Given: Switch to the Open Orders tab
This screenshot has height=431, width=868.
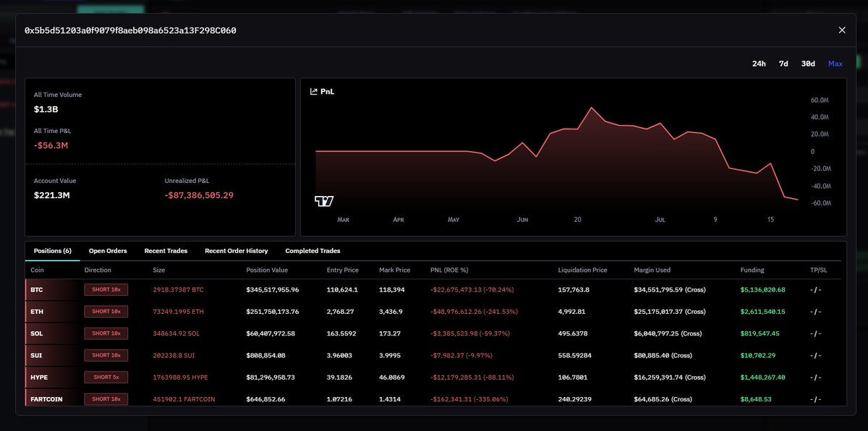Looking at the screenshot, I should click(108, 251).
